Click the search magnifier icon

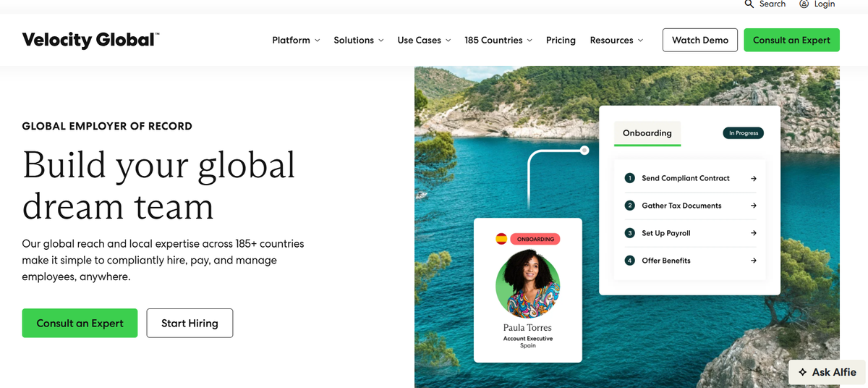click(749, 4)
